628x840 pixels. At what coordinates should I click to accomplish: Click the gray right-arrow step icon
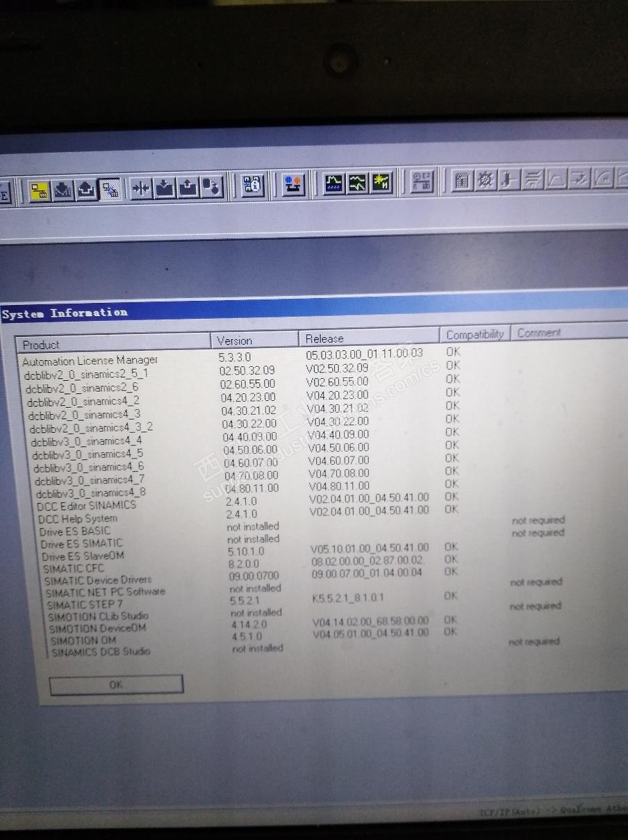coord(580,179)
